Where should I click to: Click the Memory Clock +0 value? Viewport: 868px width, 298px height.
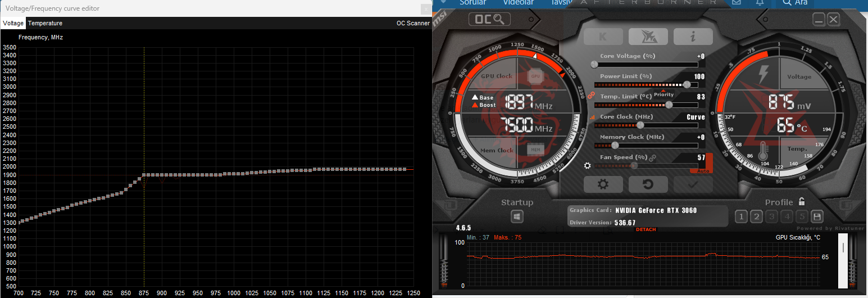click(x=701, y=137)
